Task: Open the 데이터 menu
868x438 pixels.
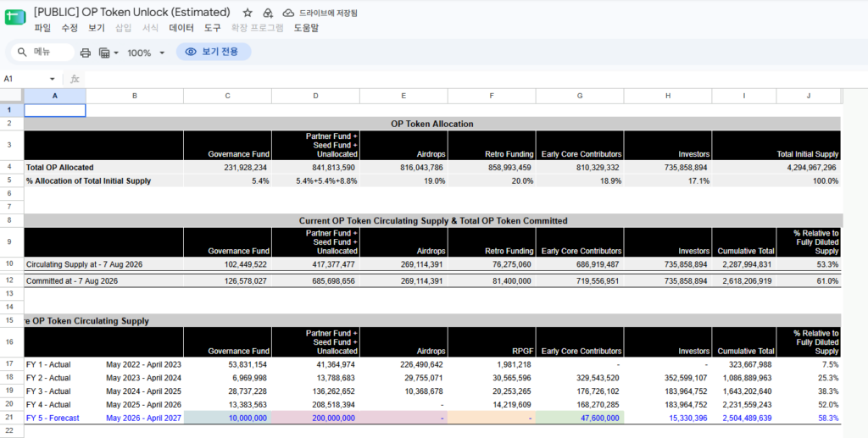Action: pyautogui.click(x=181, y=28)
